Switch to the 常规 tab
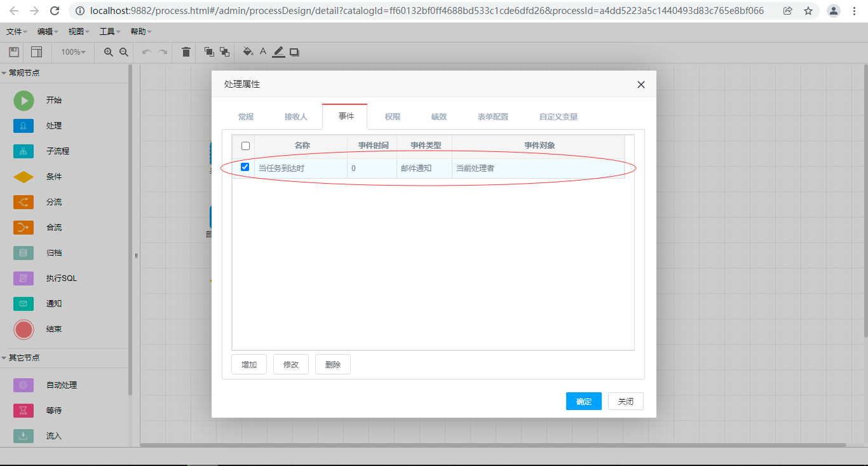The height and width of the screenshot is (466, 868). (x=245, y=117)
